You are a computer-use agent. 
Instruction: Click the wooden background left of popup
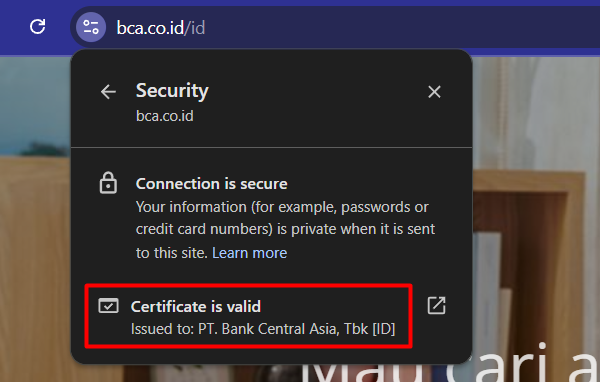click(x=35, y=268)
